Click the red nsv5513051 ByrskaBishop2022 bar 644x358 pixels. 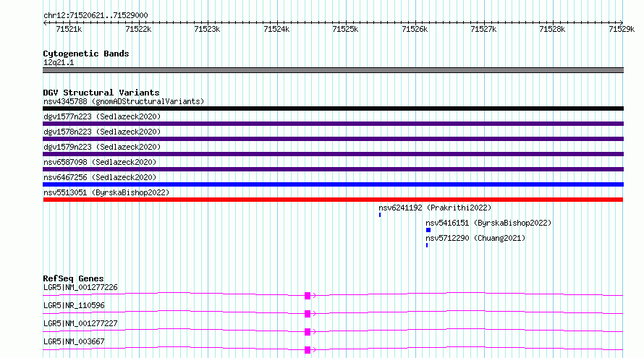(333, 200)
